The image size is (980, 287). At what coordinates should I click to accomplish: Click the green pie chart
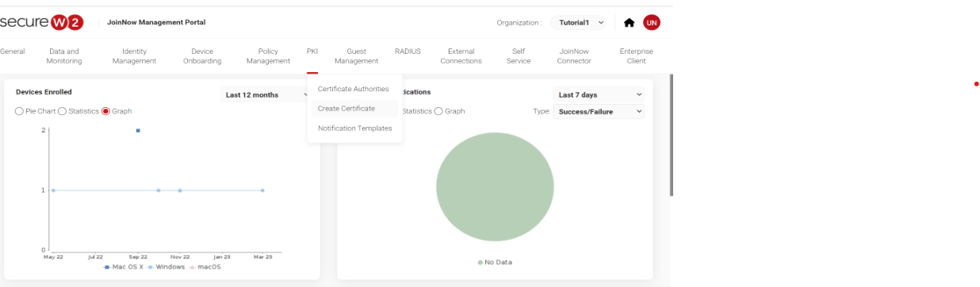click(x=495, y=188)
